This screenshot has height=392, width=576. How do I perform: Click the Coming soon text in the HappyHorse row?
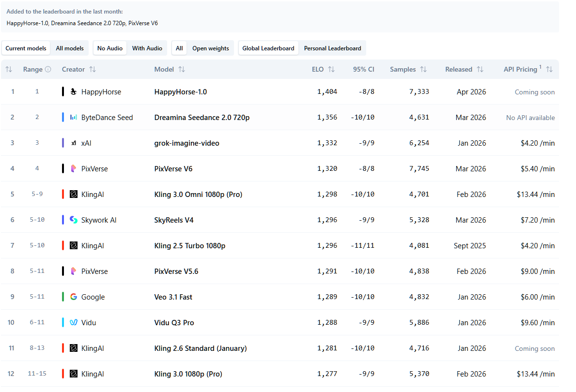534,92
